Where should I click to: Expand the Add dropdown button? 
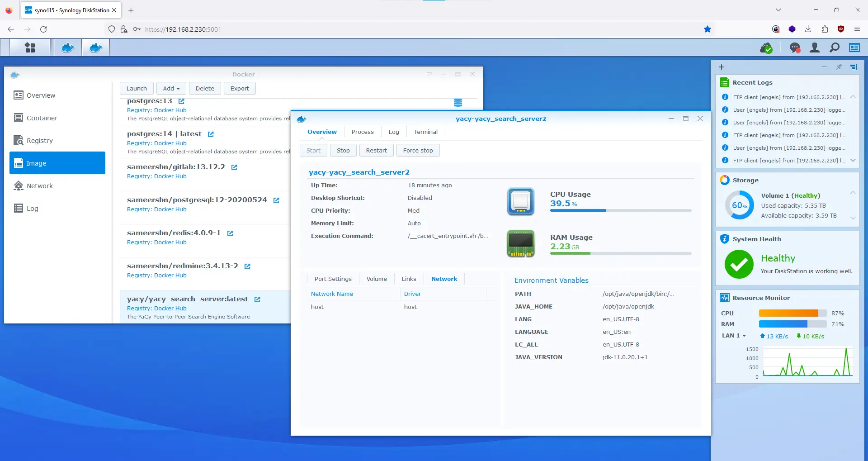(171, 88)
